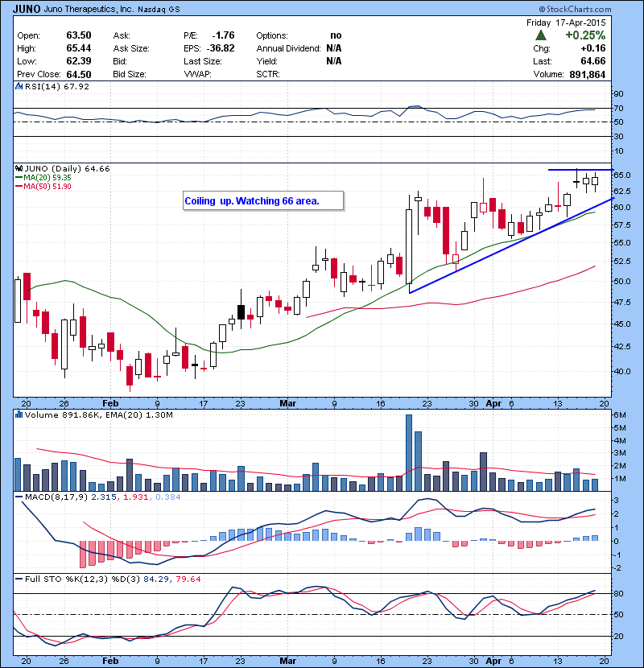This screenshot has height=668, width=644.
Task: Click the 'Nasdaq GS' exchange label
Action: [159, 9]
